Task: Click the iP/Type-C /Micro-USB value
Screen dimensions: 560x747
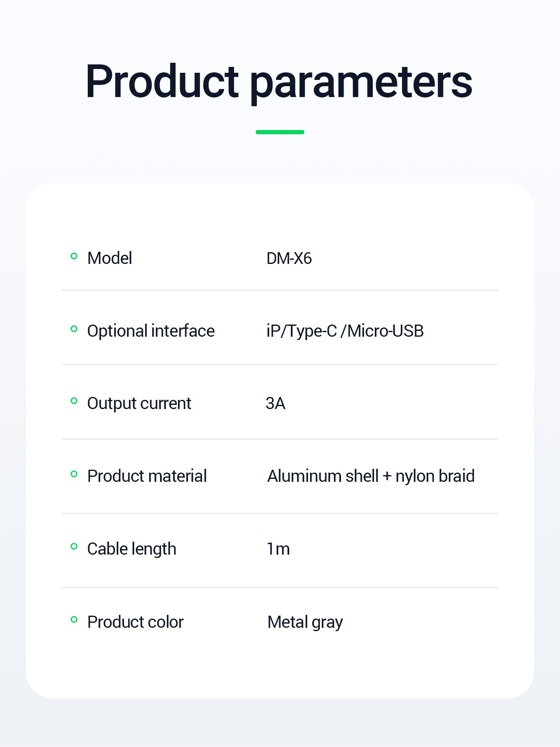Action: [x=345, y=331]
